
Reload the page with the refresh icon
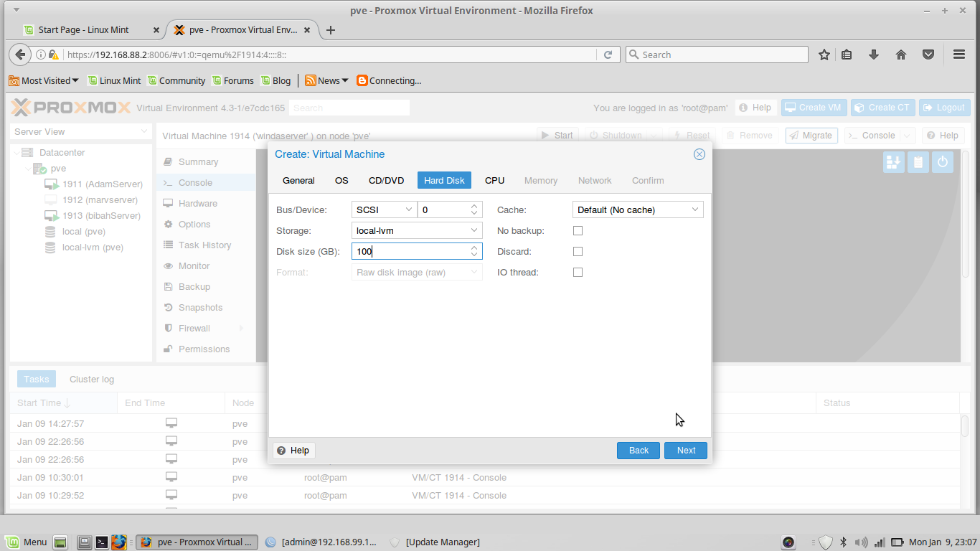click(x=608, y=55)
